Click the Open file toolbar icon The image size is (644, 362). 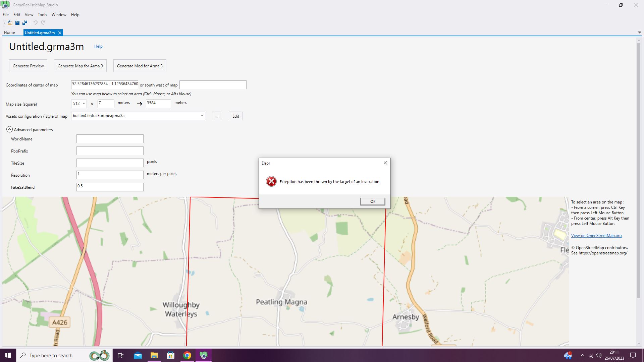(x=10, y=23)
